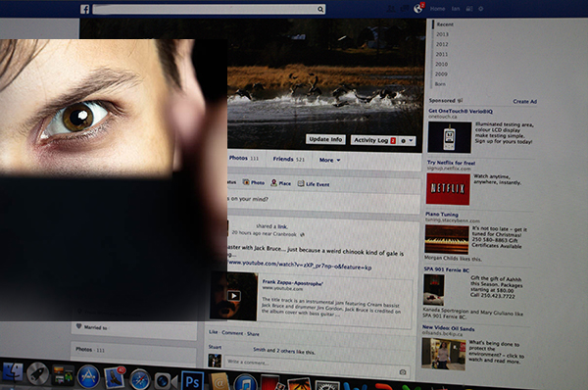The width and height of the screenshot is (588, 390).
Task: Open the Photos 111 sidebar section
Action: coord(89,350)
